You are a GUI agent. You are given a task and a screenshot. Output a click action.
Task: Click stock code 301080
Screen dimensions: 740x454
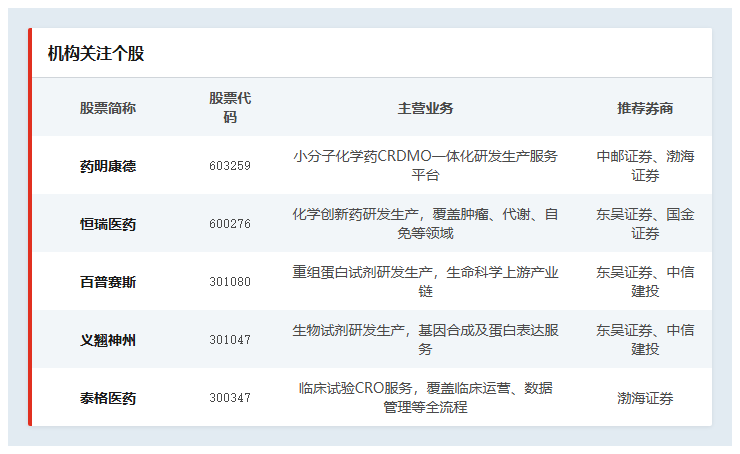(230, 282)
